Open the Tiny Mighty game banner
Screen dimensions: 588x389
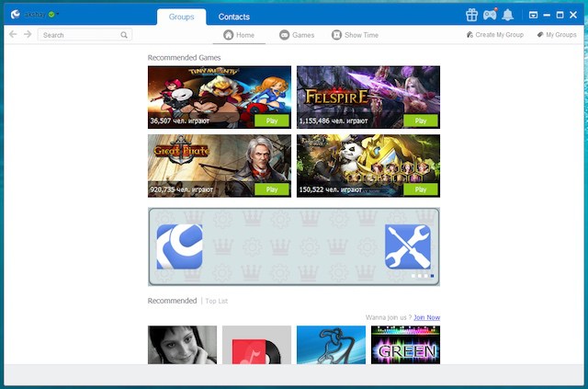point(220,97)
